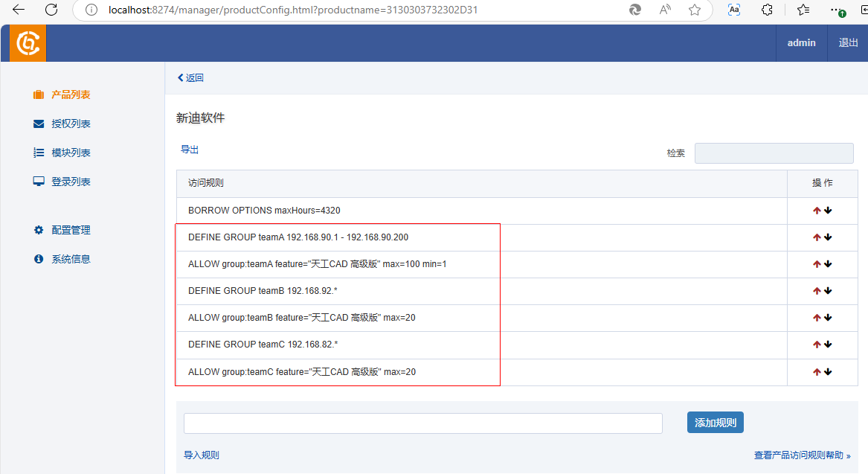Focus the 检索 search field

pyautogui.click(x=774, y=153)
